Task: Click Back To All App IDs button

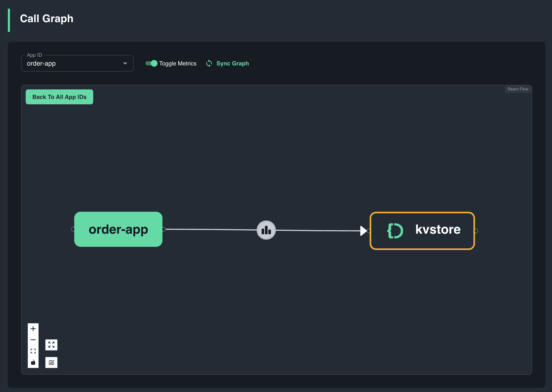Action: point(59,97)
